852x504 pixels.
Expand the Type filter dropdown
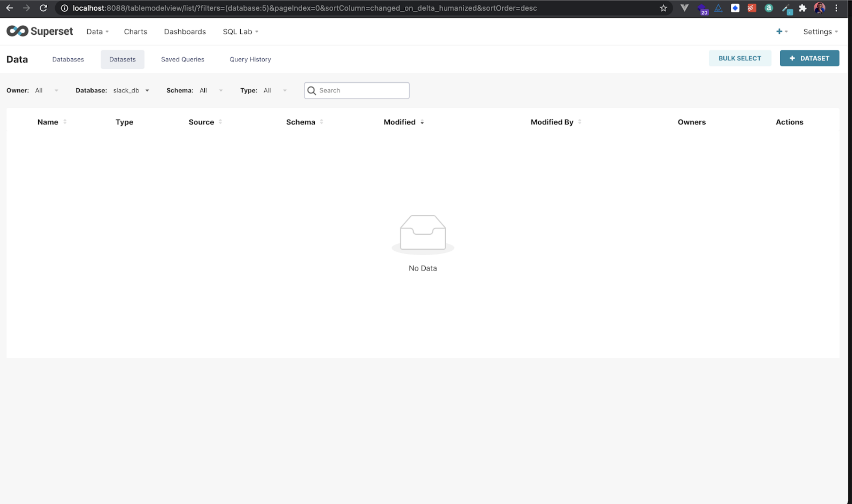point(275,90)
